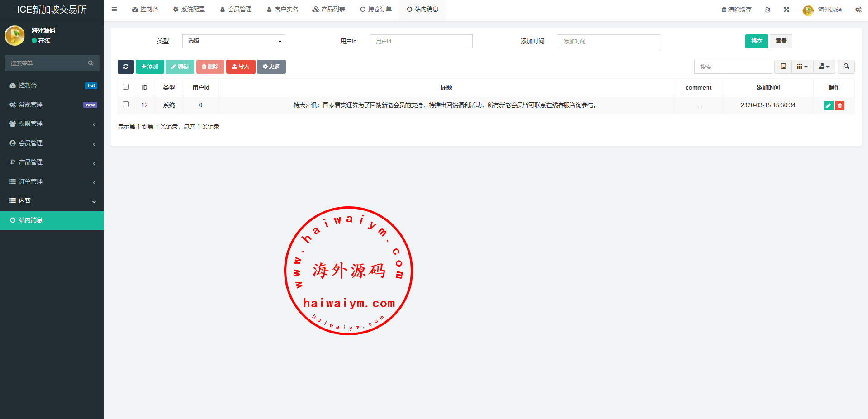Open the export dropdown in table toolbar
868x419 pixels.
(x=824, y=67)
